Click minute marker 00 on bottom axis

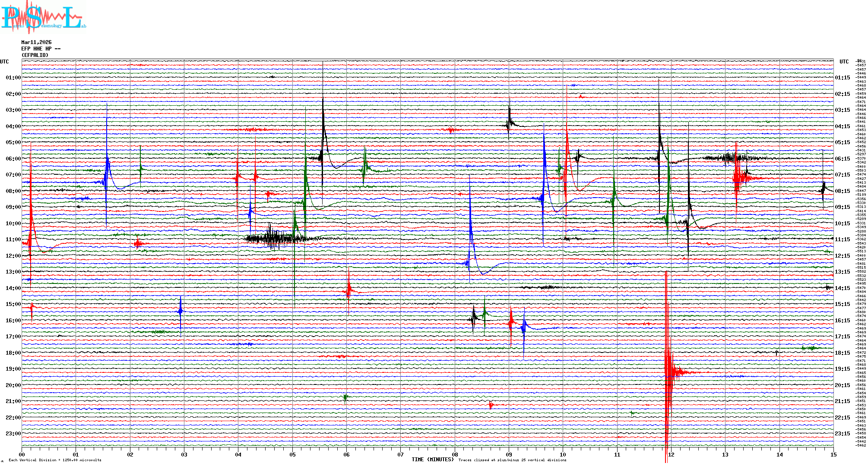(22, 454)
